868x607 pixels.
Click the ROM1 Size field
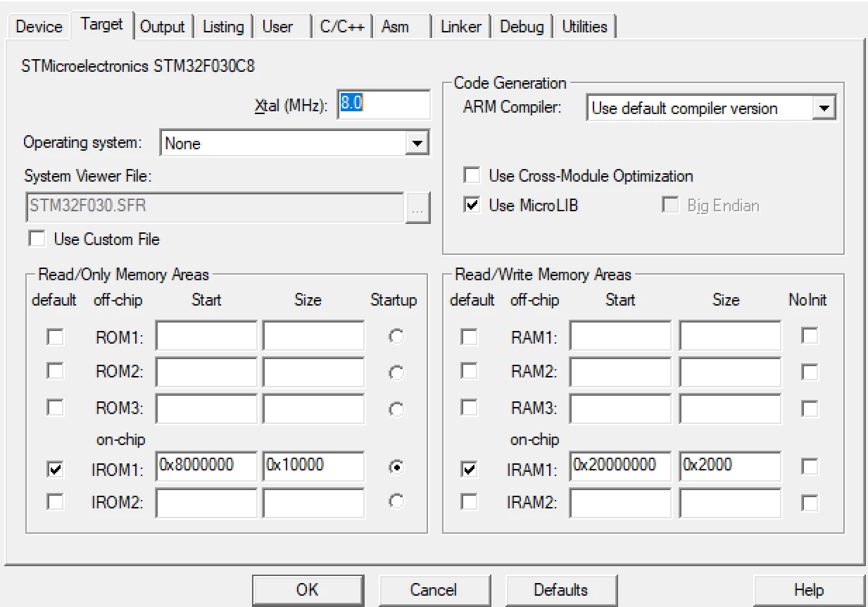point(313,336)
